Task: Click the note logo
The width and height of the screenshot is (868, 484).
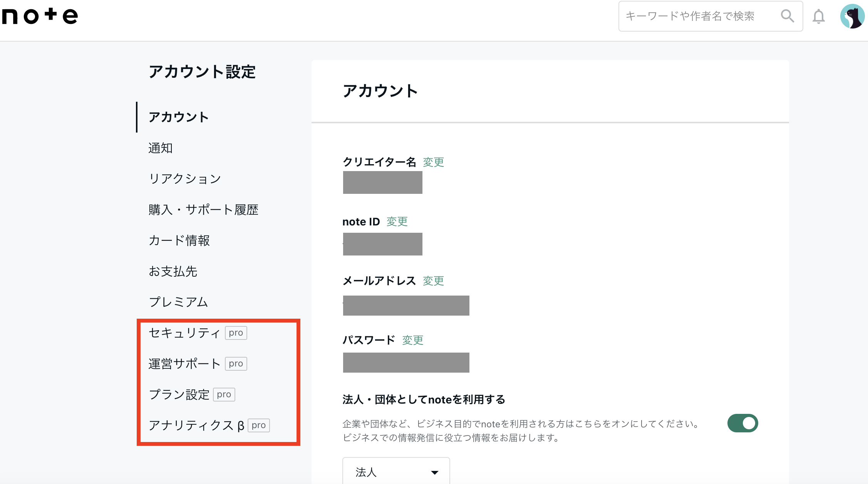Action: click(40, 16)
